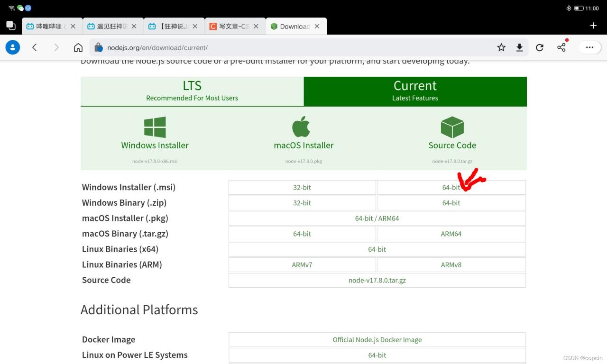Open the three-dot more menu
The width and height of the screenshot is (607, 364).
590,47
